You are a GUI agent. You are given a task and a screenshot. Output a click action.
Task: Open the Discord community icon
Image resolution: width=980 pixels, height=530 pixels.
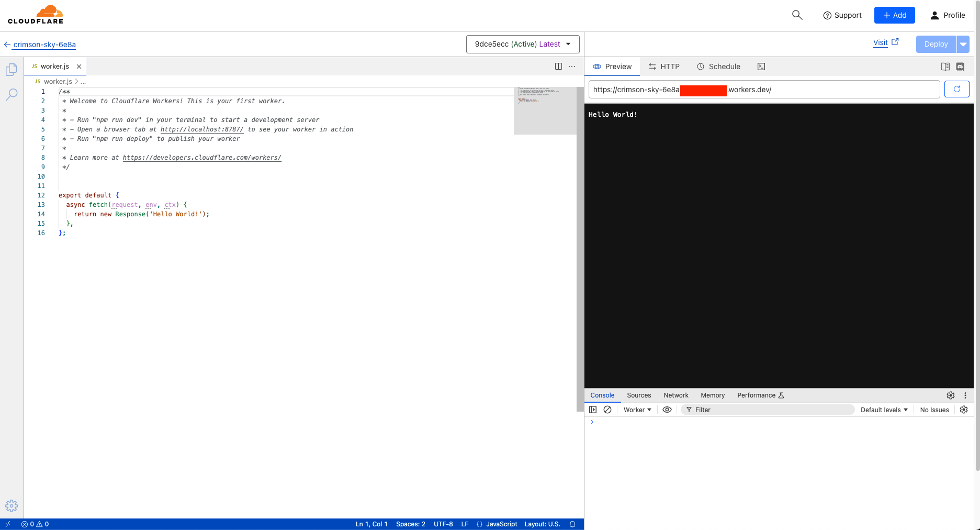coord(960,67)
